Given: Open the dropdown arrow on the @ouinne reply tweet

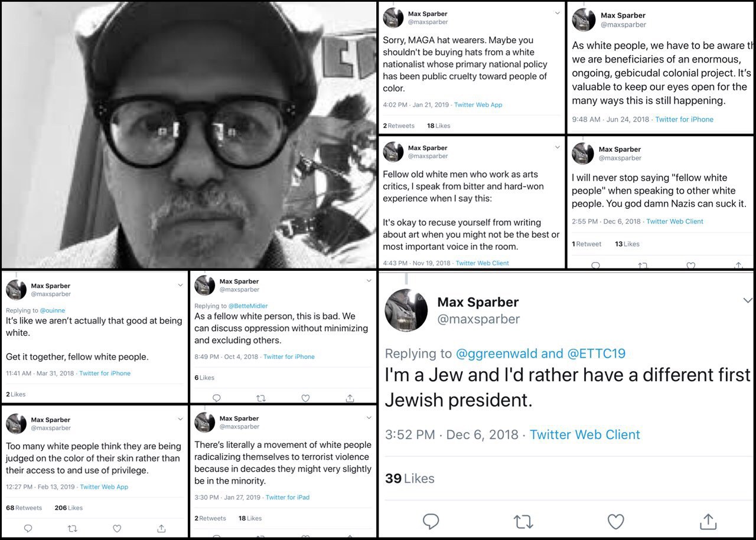Looking at the screenshot, I should coord(180,285).
